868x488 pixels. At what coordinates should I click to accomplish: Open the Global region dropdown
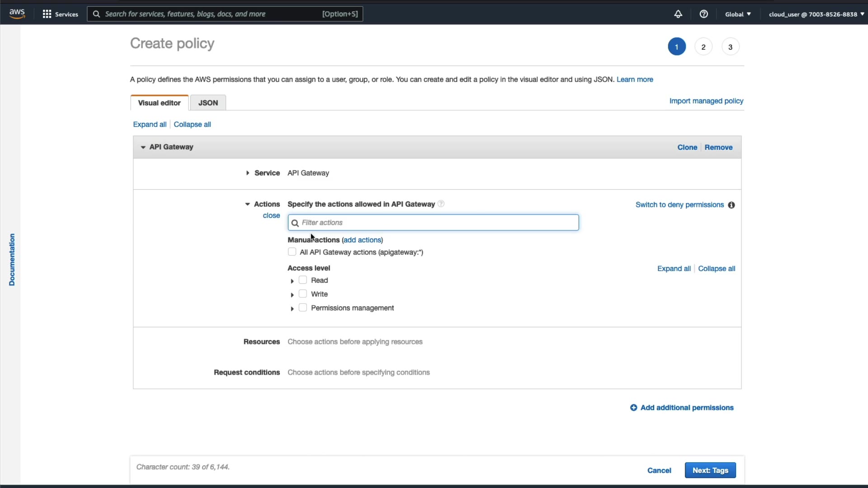[738, 14]
